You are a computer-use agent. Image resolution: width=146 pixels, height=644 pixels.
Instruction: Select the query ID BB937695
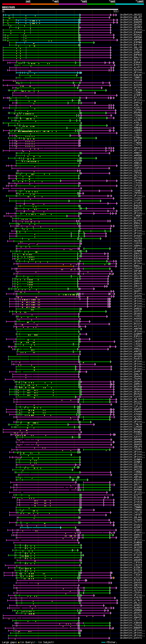(8, 7)
